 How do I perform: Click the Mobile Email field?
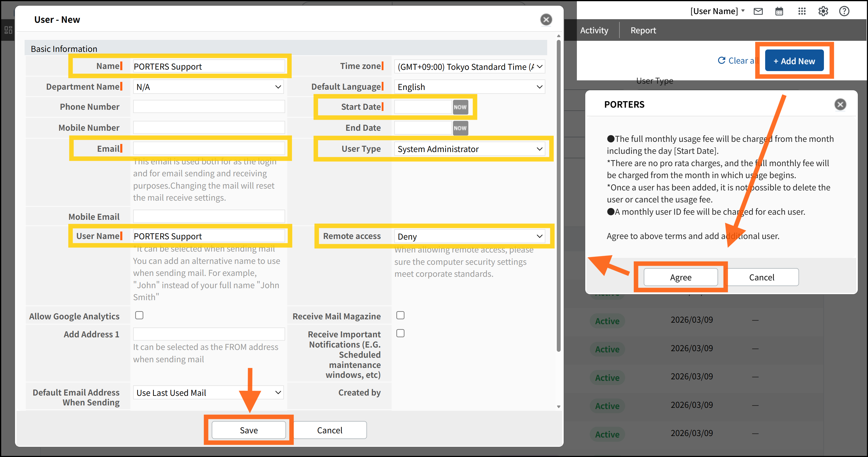[209, 217]
